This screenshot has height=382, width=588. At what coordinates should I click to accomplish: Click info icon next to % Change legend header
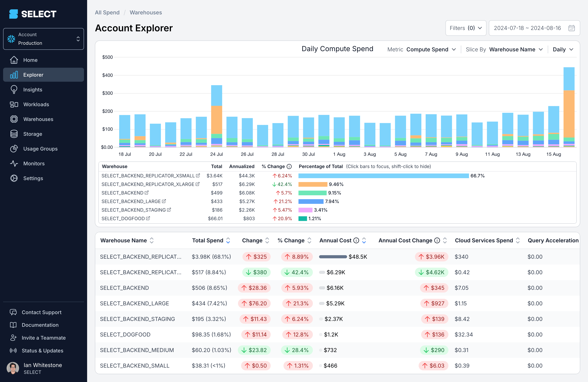[289, 166]
